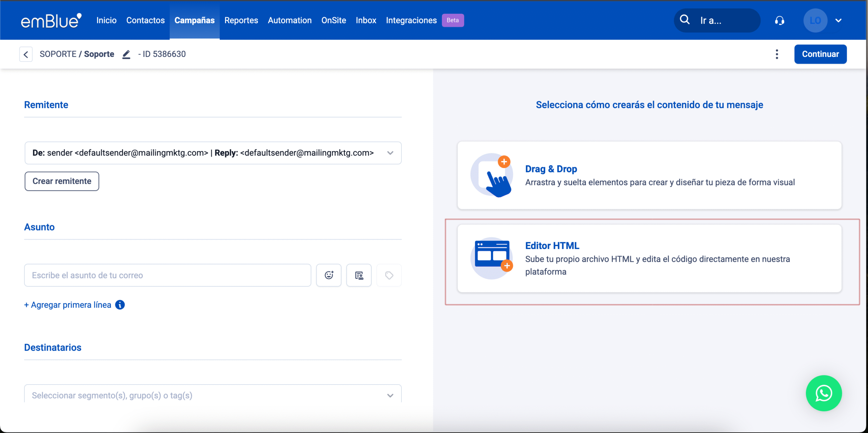Open the headset support icon
This screenshot has width=868, height=433.
pos(780,21)
